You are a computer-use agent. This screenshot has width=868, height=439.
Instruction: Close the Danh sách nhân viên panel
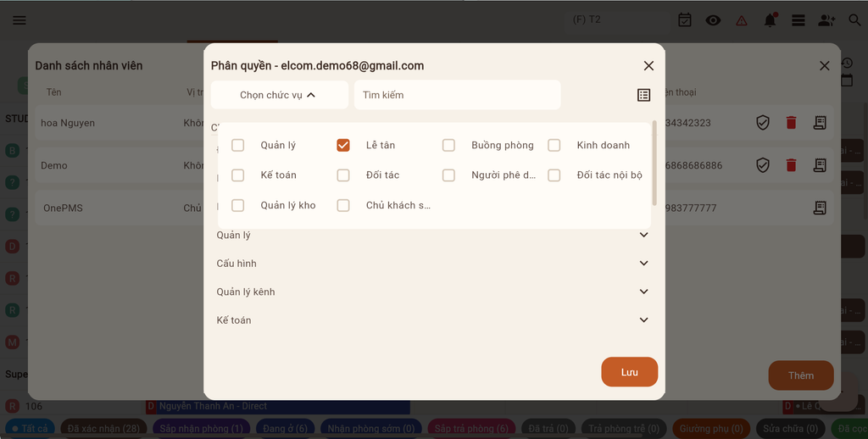[x=824, y=66]
